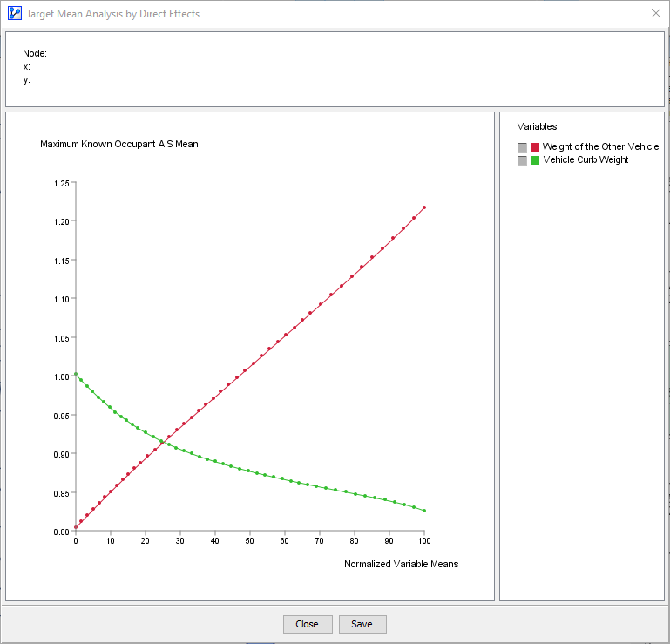Click the green curve start point at 0
This screenshot has height=644, width=670.
pyautogui.click(x=76, y=374)
